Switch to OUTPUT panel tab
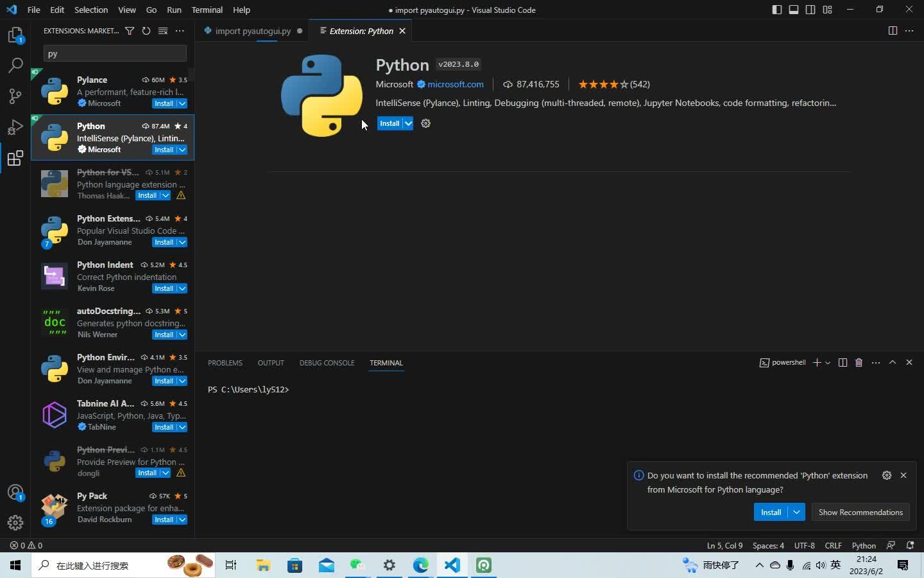The image size is (924, 578). 271,363
